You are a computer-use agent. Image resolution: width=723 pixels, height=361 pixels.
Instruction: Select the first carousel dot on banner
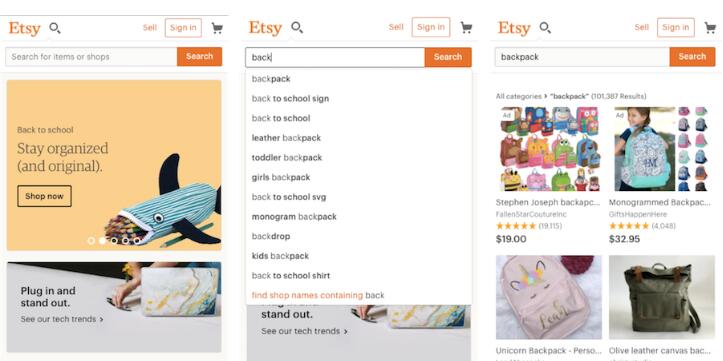pos(91,240)
